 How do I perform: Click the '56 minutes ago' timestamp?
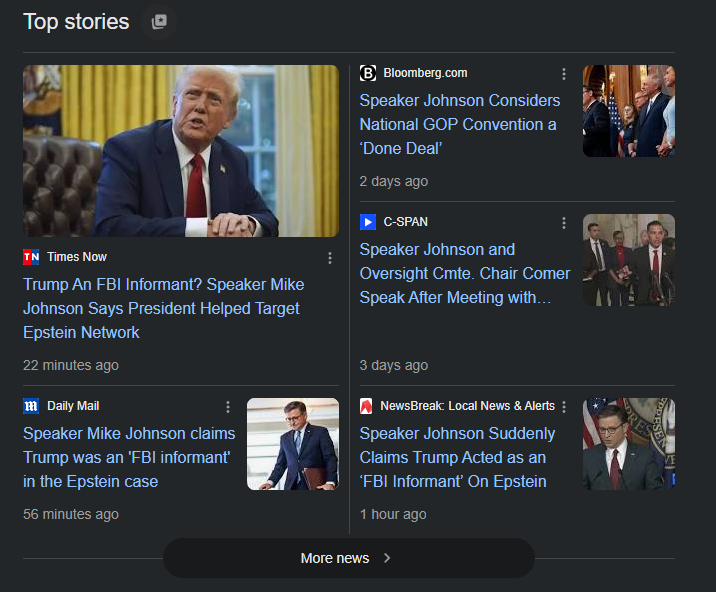pos(71,514)
